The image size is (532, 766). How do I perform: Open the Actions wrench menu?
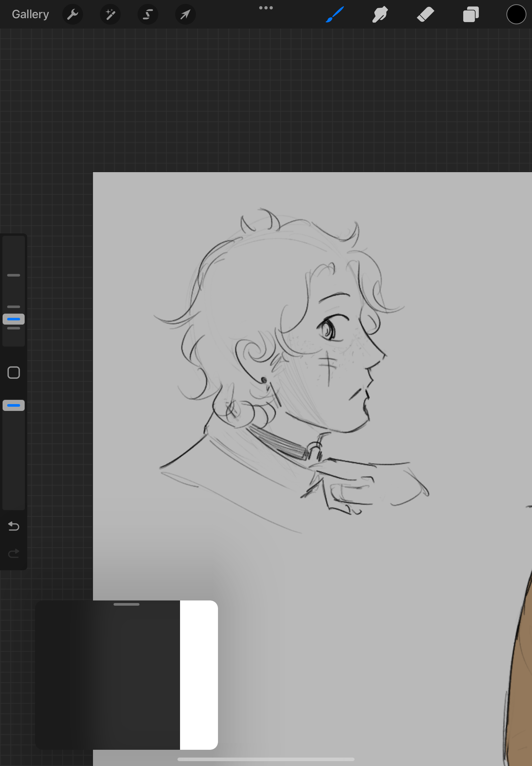coord(73,14)
